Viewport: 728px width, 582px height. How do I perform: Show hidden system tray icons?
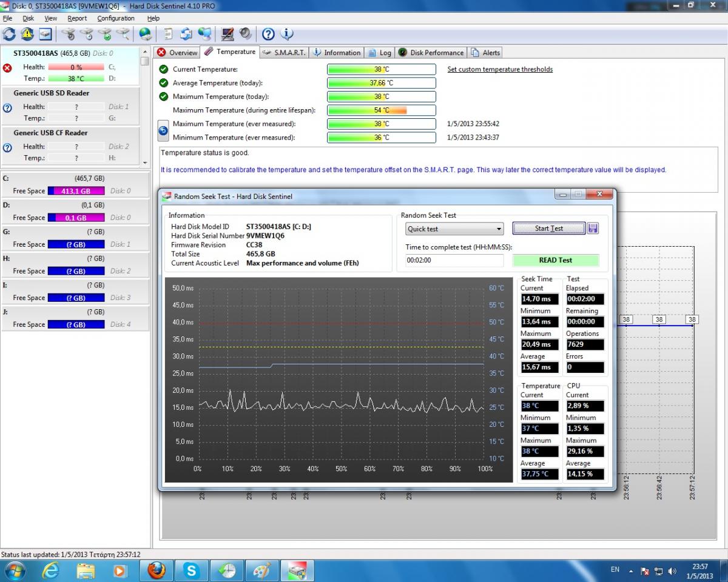632,570
